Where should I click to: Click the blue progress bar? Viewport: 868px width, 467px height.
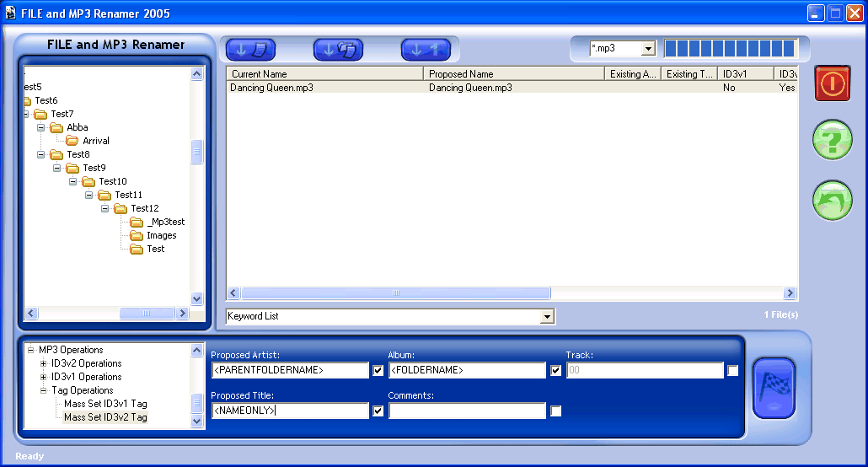[730, 49]
